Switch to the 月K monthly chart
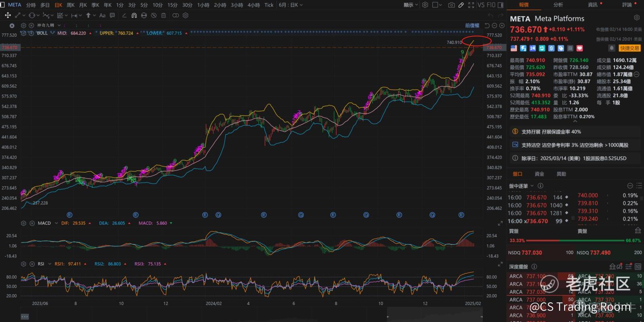This screenshot has width=644, height=322. click(x=83, y=5)
